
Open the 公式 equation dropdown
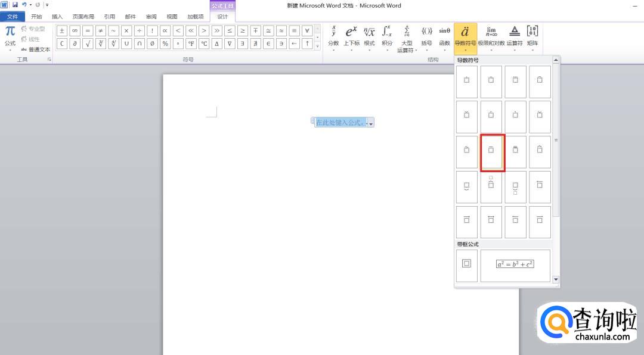click(x=10, y=38)
